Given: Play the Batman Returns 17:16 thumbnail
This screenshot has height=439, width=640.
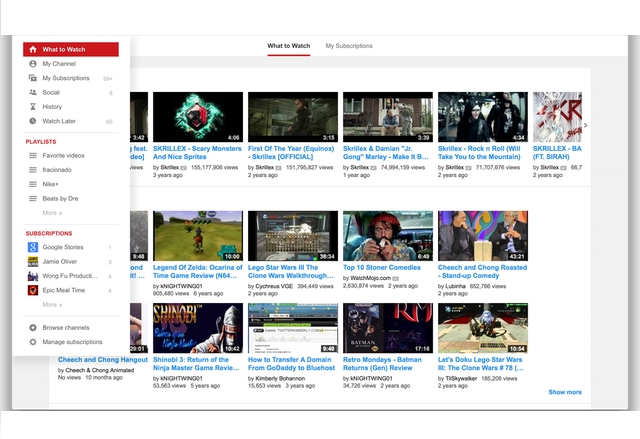Looking at the screenshot, I should pos(388,328).
